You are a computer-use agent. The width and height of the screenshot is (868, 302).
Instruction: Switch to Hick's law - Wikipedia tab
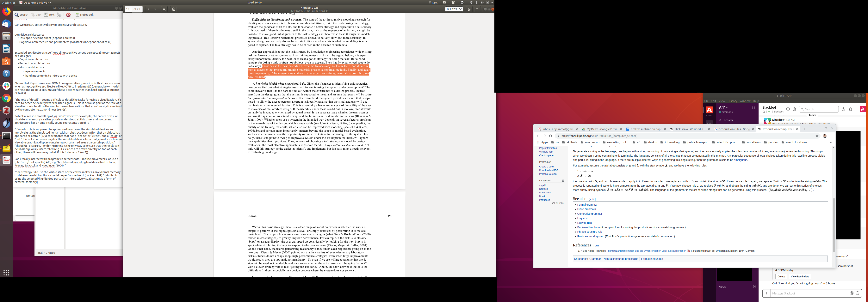(x=689, y=129)
